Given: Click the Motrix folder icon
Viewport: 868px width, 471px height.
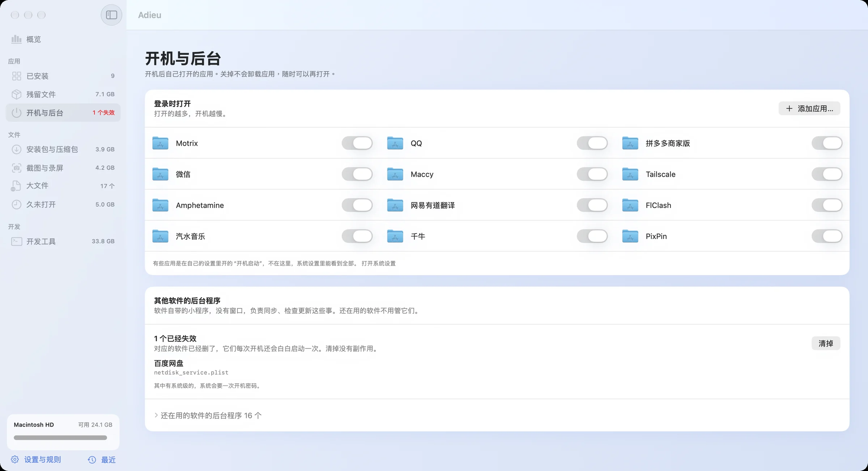Looking at the screenshot, I should [x=160, y=143].
